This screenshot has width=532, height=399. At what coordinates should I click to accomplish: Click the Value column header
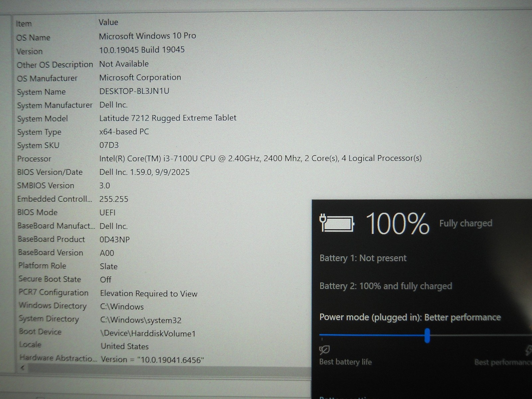tap(108, 22)
